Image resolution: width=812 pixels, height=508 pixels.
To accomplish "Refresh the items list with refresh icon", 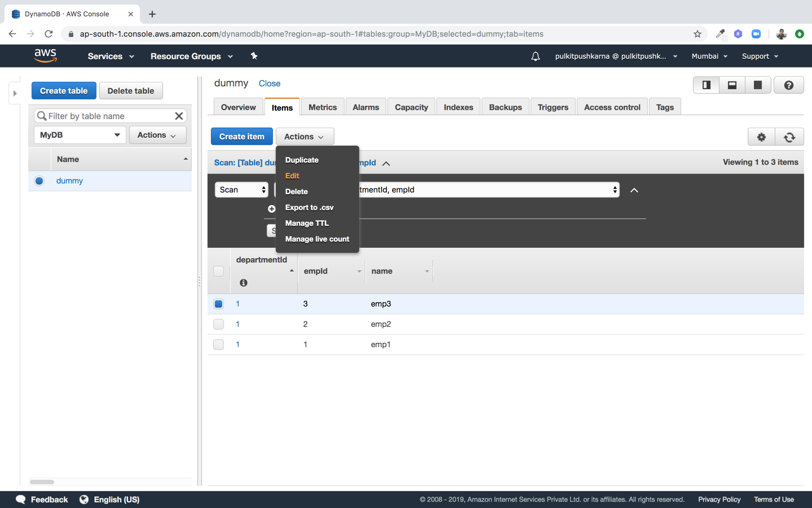I will (x=789, y=137).
